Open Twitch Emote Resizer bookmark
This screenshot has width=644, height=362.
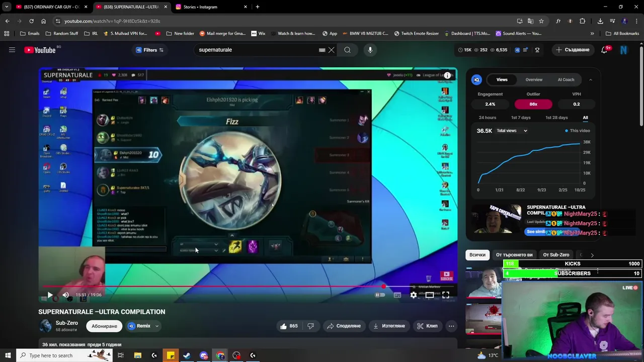[416, 34]
